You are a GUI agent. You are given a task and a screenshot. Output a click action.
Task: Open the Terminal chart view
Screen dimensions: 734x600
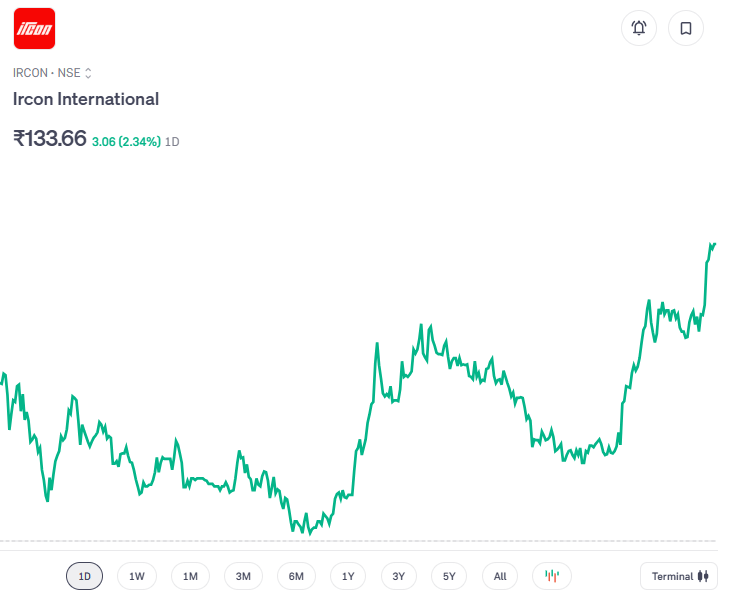[x=679, y=576]
